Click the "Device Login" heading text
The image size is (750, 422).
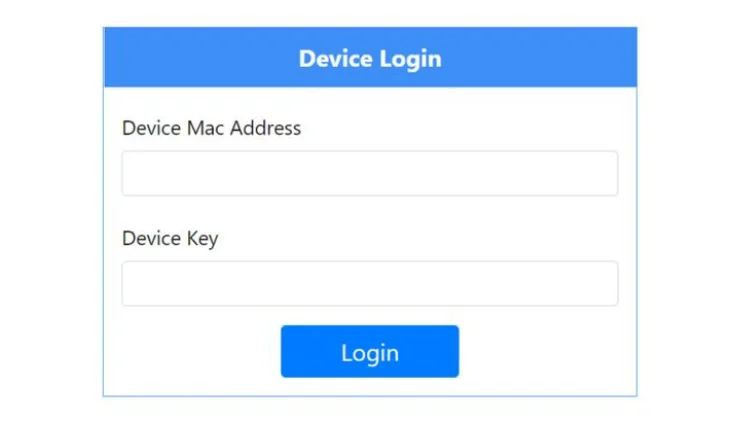pos(369,58)
